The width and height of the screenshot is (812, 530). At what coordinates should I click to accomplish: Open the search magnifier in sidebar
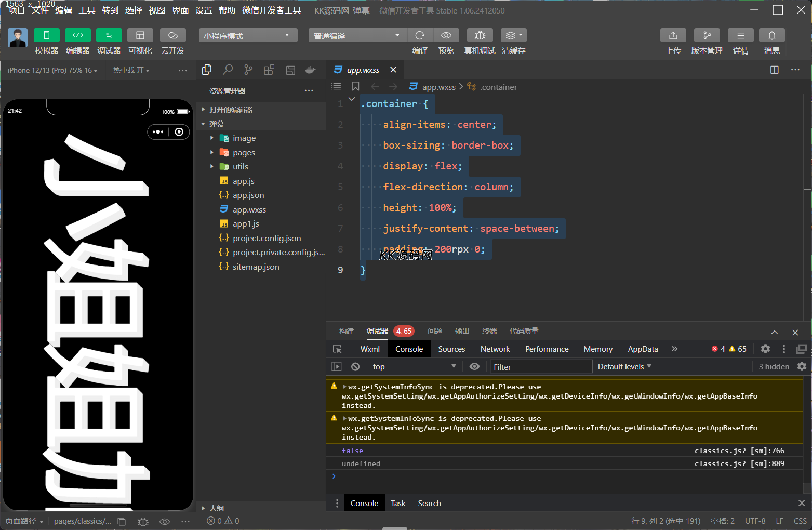pyautogui.click(x=228, y=70)
